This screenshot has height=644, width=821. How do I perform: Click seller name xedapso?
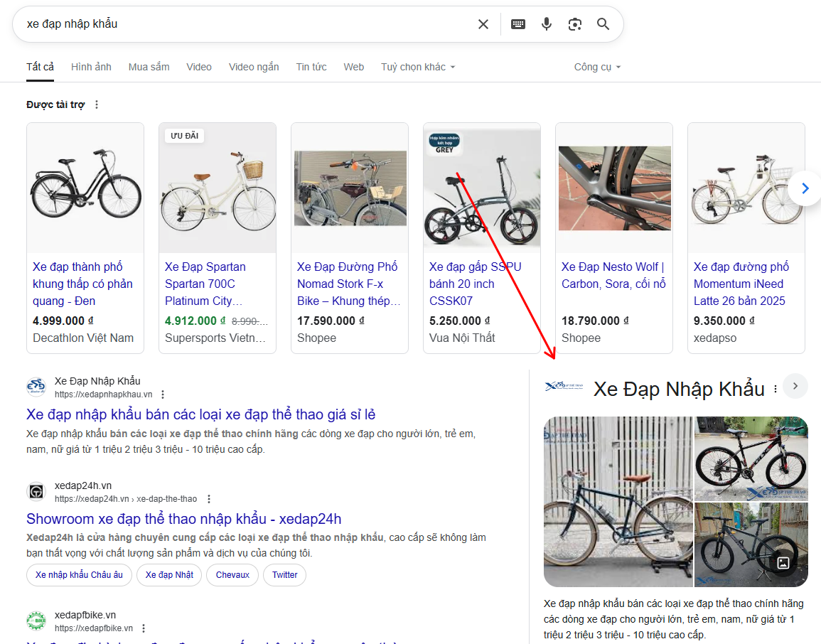[715, 338]
